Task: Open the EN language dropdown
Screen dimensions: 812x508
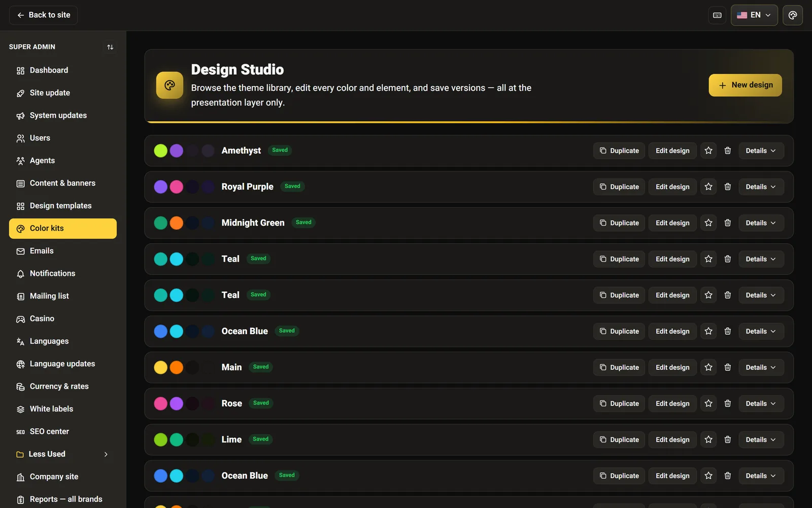Action: [x=754, y=15]
